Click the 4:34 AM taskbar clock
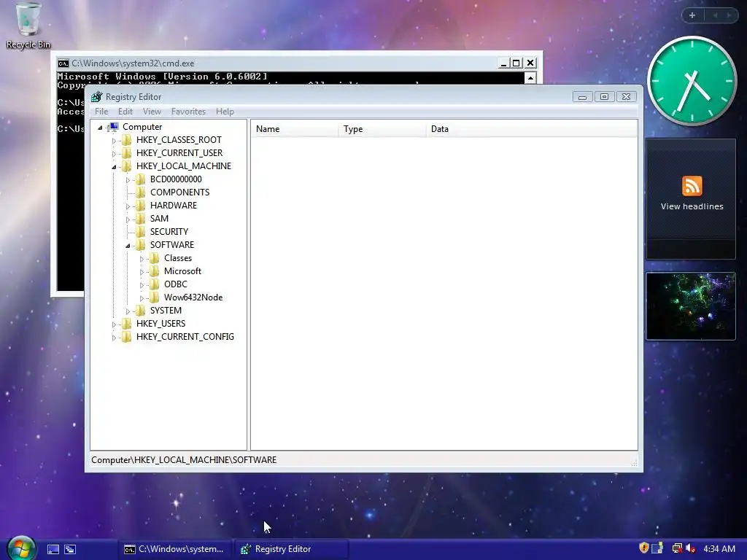Screen dimensions: 747x560 coord(719,548)
